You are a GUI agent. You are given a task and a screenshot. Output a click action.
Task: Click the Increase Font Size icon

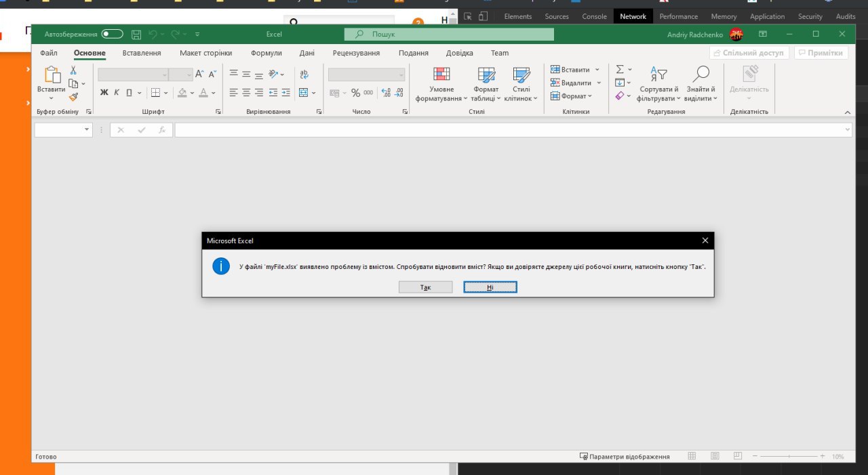pos(199,74)
